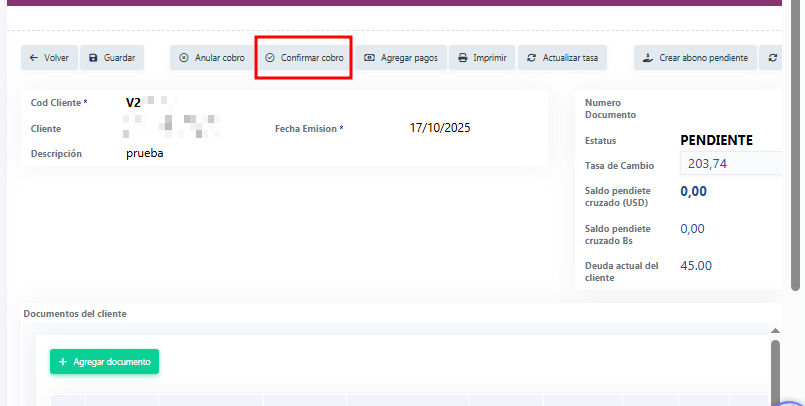805x406 pixels.
Task: Click the scroll-up arrow in documents panel
Action: tap(774, 330)
